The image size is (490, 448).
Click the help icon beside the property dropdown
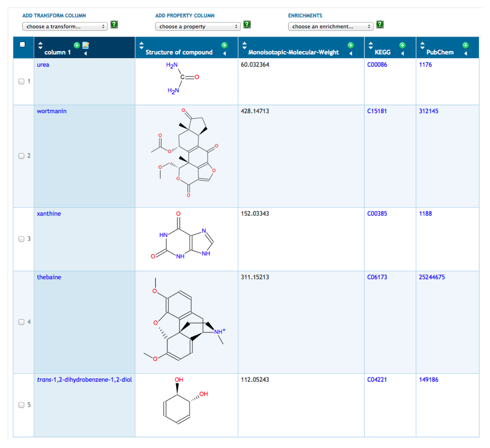point(247,25)
